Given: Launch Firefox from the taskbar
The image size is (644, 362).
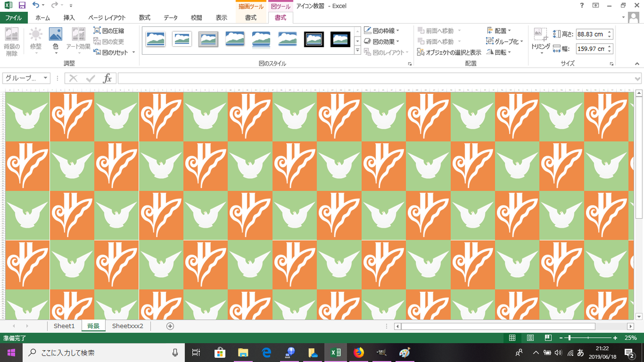Looking at the screenshot, I should [x=358, y=353].
